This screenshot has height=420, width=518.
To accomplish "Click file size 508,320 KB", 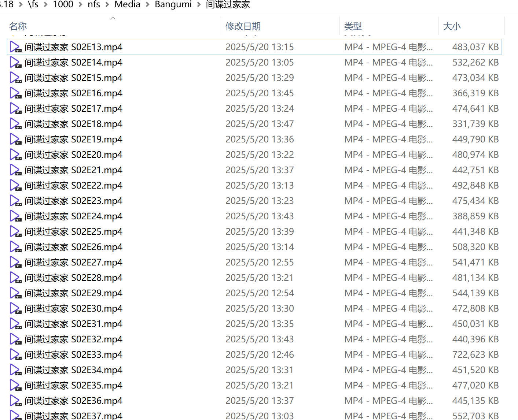I will tap(475, 247).
